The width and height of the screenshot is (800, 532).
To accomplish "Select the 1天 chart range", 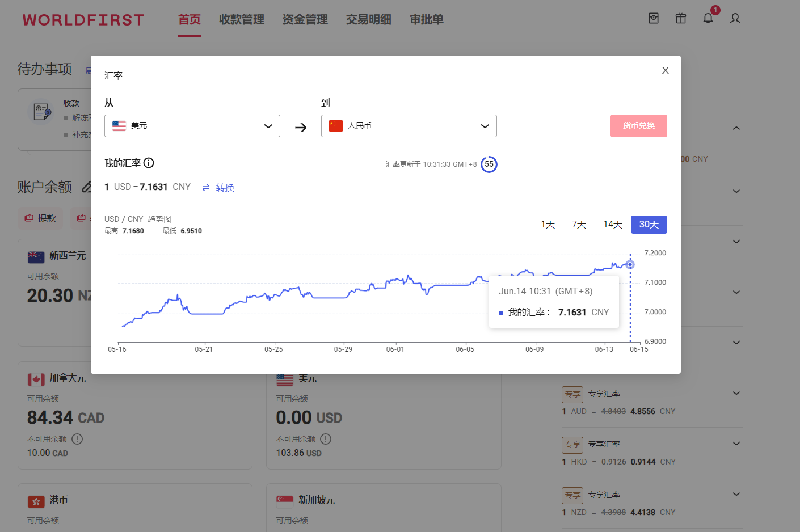I will pyautogui.click(x=548, y=225).
